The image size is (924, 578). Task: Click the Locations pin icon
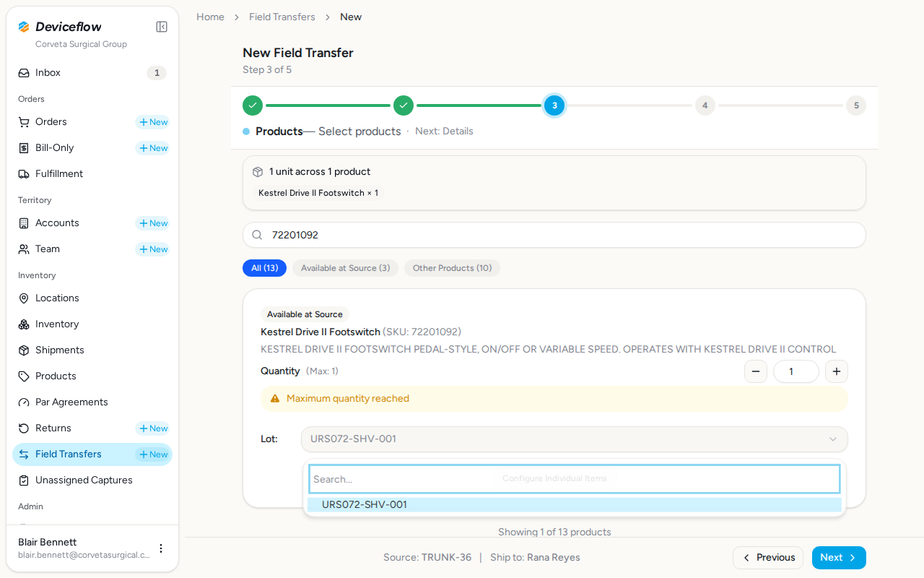click(x=24, y=298)
